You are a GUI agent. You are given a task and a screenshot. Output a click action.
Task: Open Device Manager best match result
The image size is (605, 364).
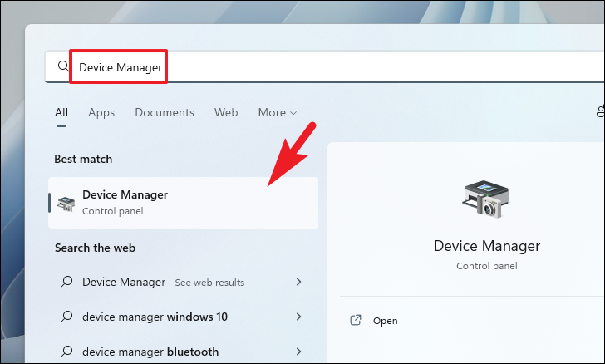pos(184,203)
